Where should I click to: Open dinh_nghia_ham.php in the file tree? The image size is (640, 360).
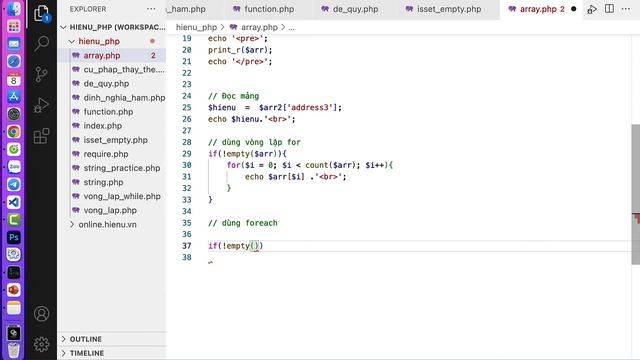click(112, 98)
